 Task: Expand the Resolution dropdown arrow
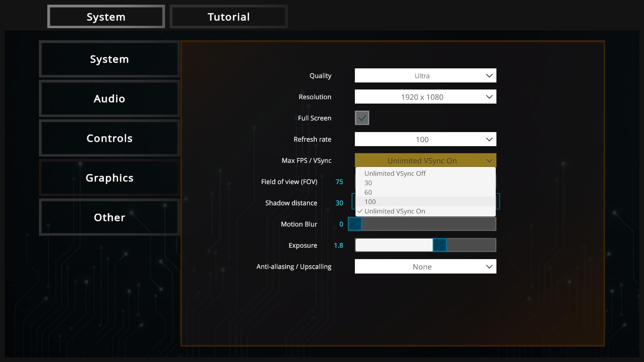click(x=489, y=97)
